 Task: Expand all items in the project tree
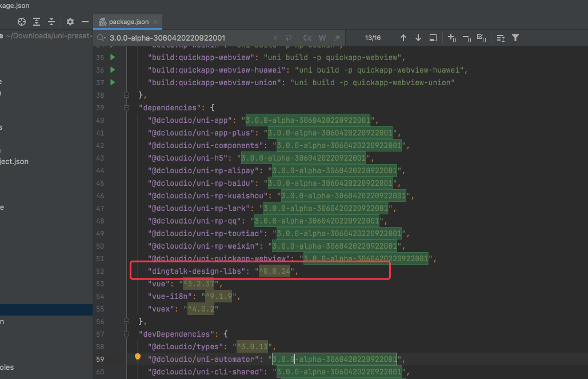(x=37, y=22)
